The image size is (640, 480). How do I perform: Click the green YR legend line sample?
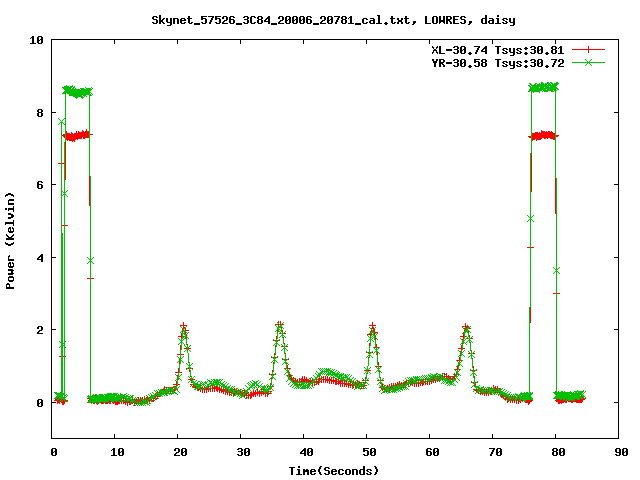(588, 63)
